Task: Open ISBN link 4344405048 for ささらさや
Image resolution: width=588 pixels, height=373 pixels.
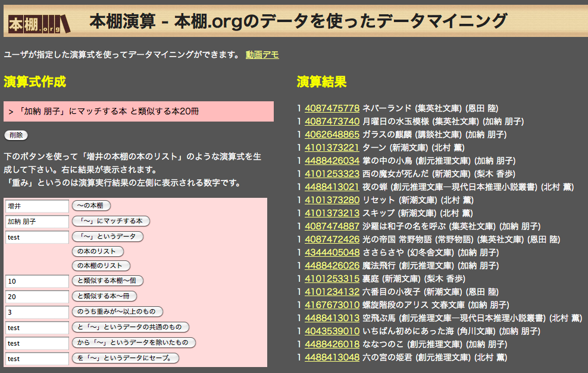Action: 332,253
